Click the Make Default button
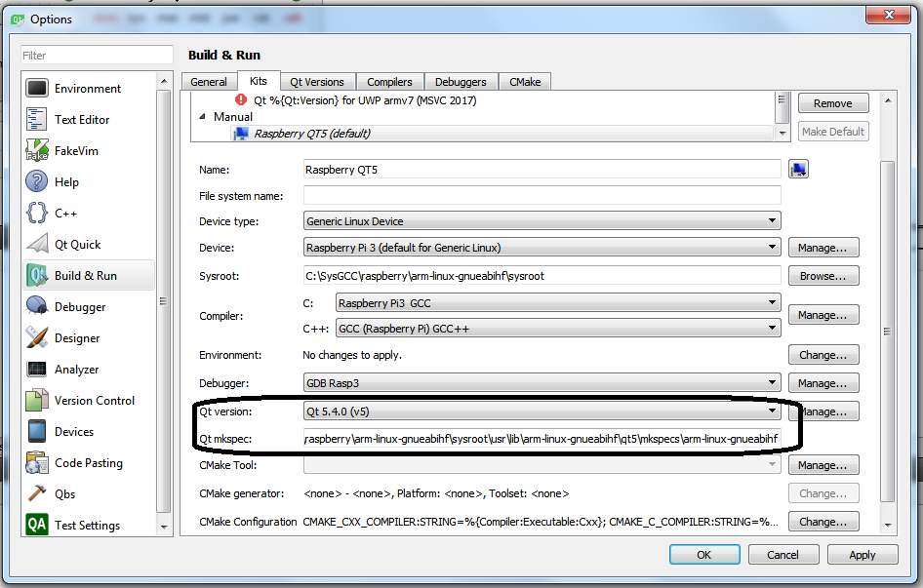This screenshot has width=923, height=588. (833, 132)
